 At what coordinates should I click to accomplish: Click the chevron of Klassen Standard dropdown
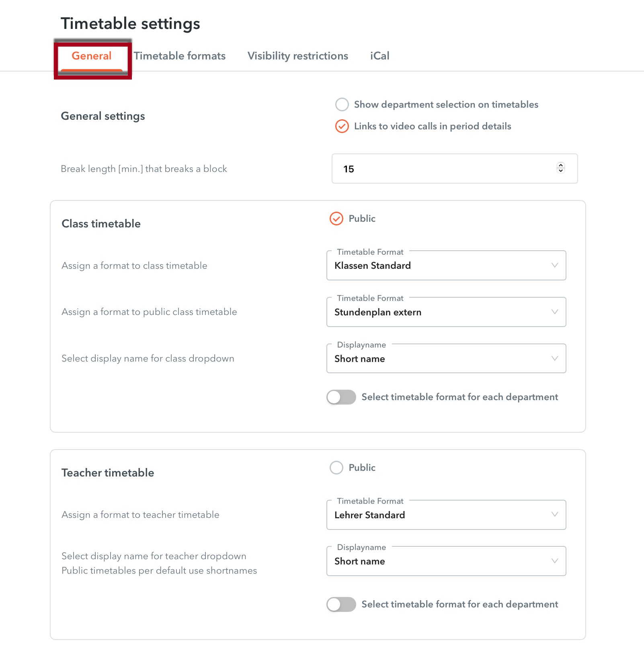tap(555, 265)
